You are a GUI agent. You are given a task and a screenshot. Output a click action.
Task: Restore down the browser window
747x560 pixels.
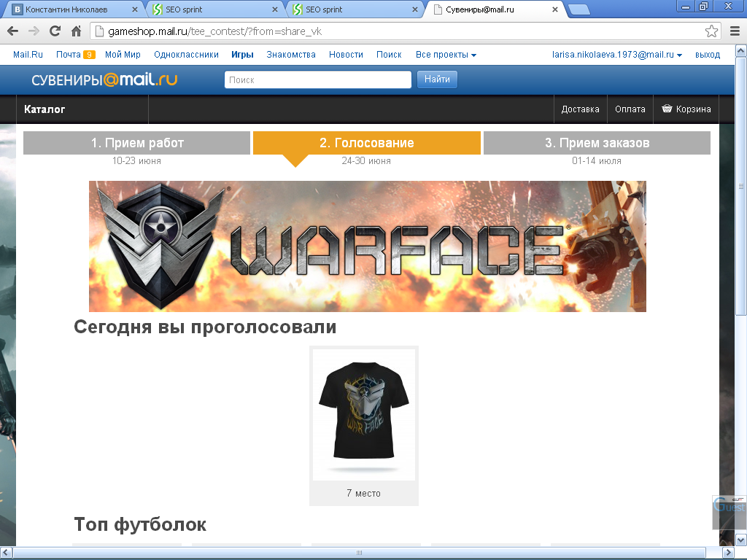coord(703,6)
